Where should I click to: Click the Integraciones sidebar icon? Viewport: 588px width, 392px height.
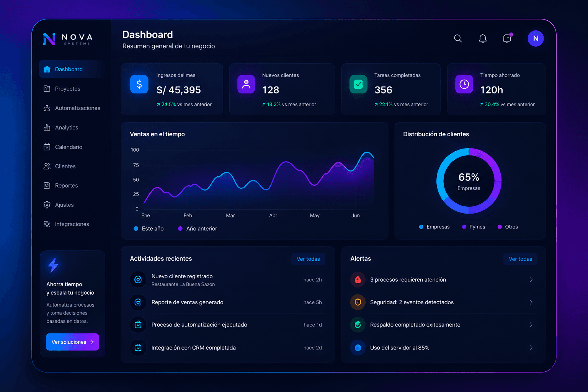(47, 224)
